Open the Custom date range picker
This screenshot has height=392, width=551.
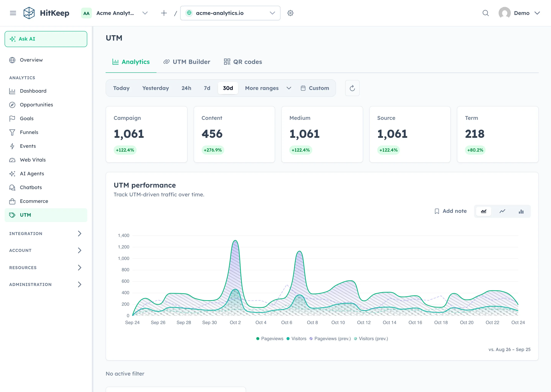point(315,88)
